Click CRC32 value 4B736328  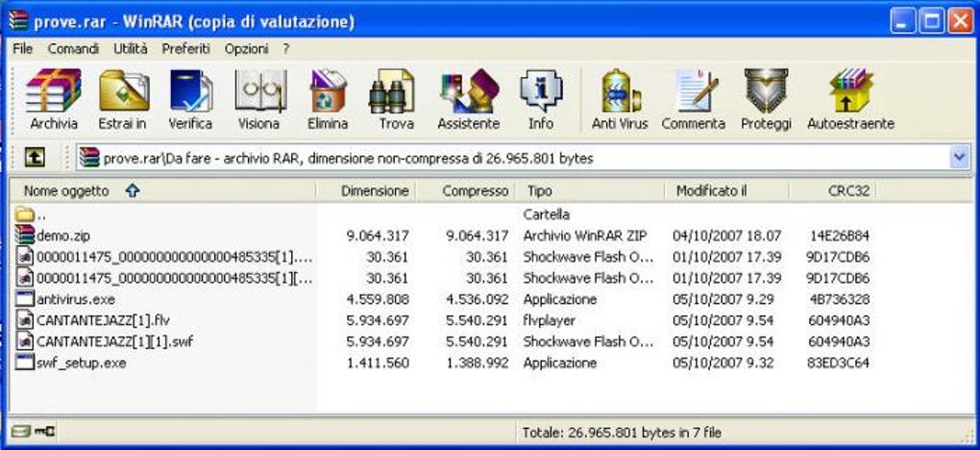click(838, 299)
